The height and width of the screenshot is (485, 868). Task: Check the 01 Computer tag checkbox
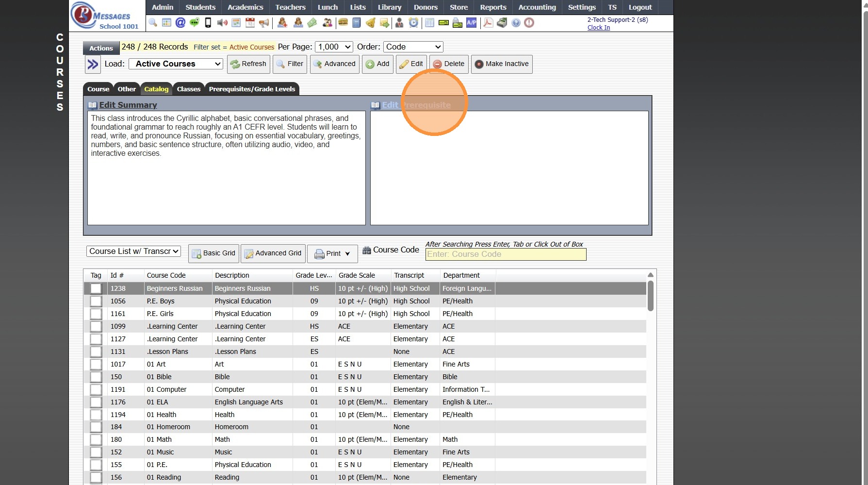point(96,389)
